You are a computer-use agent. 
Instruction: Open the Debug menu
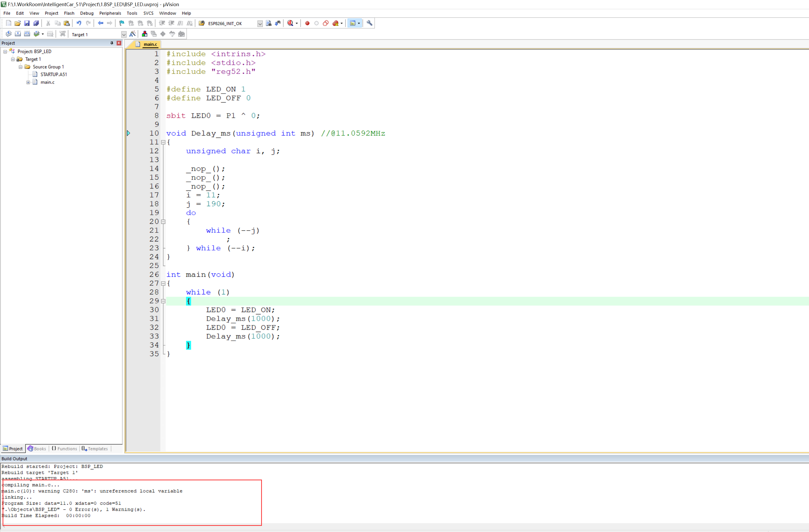[87, 13]
